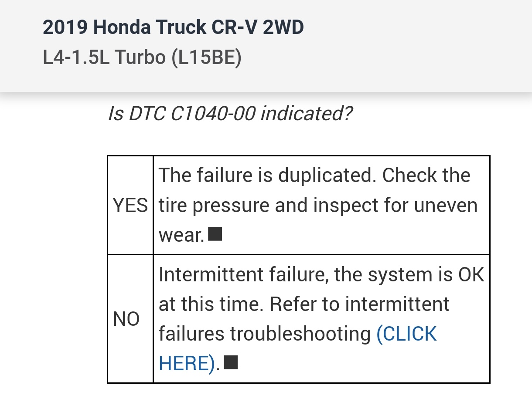Image resolution: width=532 pixels, height=402 pixels.
Task: Click the "(L15BE)" engine code text
Action: (206, 57)
